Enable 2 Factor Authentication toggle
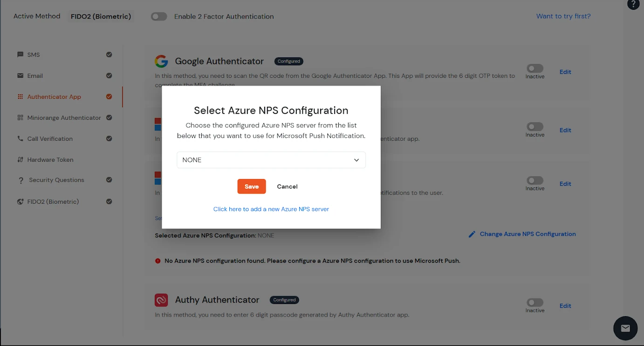Screen dimensions: 644x346 coord(158,16)
